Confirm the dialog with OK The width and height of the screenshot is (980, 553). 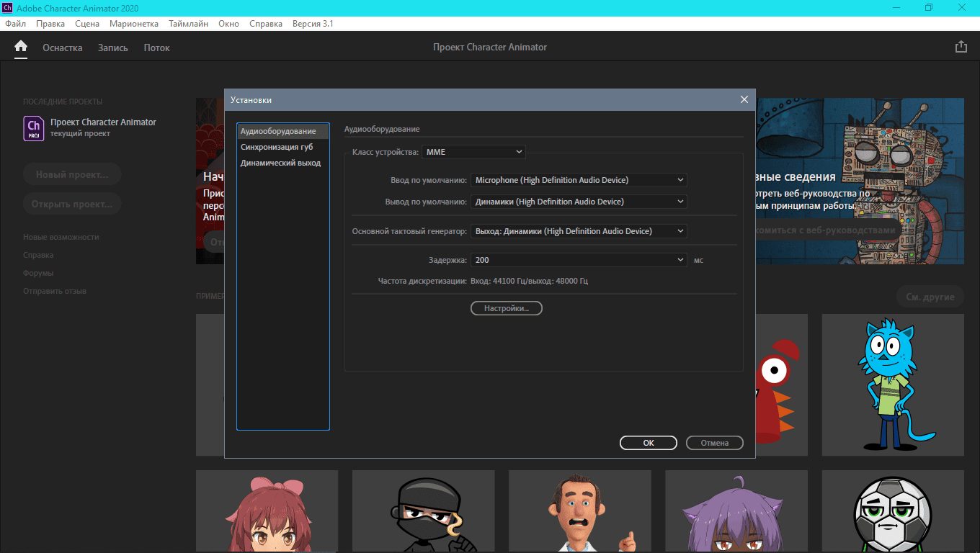649,443
